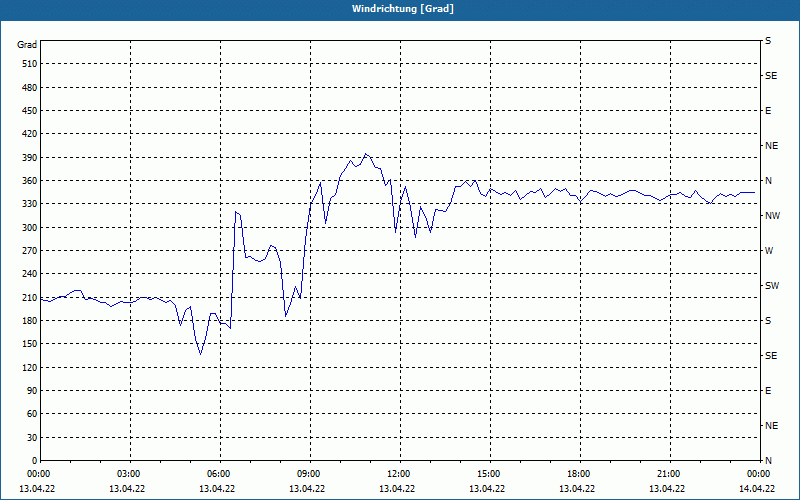800x500 pixels.
Task: Click the N compass label level with 360
Action: (768, 181)
